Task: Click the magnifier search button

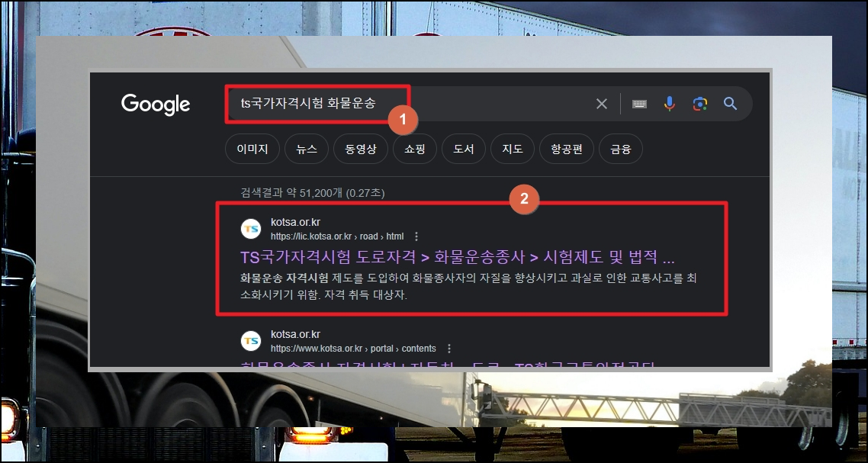Action: pyautogui.click(x=730, y=104)
